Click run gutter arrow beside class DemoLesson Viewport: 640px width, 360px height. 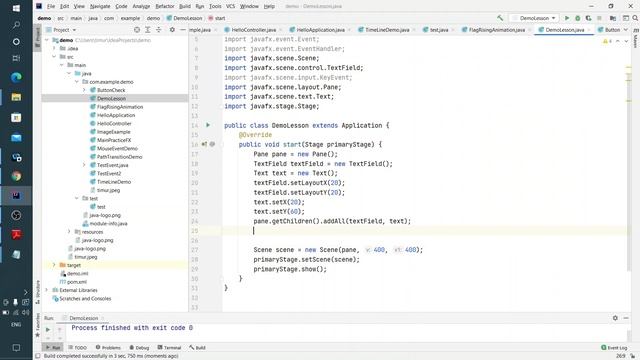click(x=208, y=125)
